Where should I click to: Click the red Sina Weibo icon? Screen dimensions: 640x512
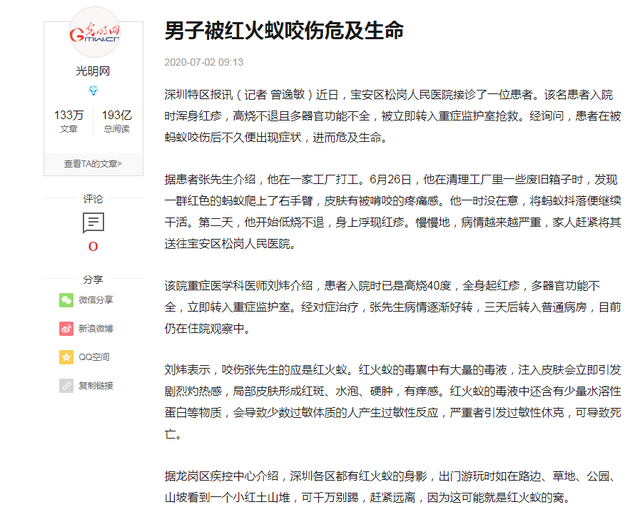pos(66,329)
